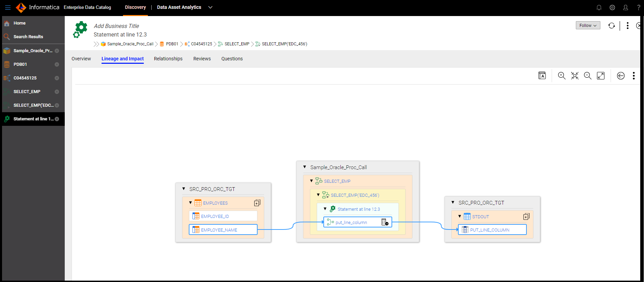
Task: Click PDB01 breadcrumb link
Action: pos(172,44)
